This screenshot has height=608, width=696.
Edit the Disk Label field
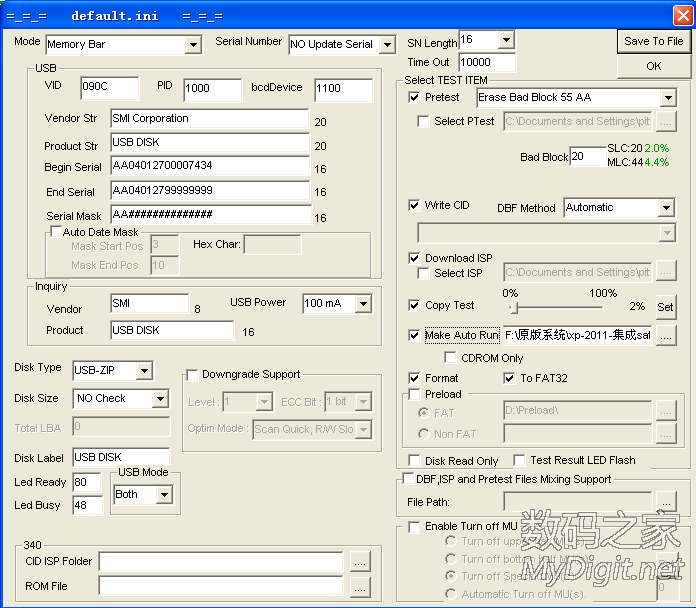(121, 458)
